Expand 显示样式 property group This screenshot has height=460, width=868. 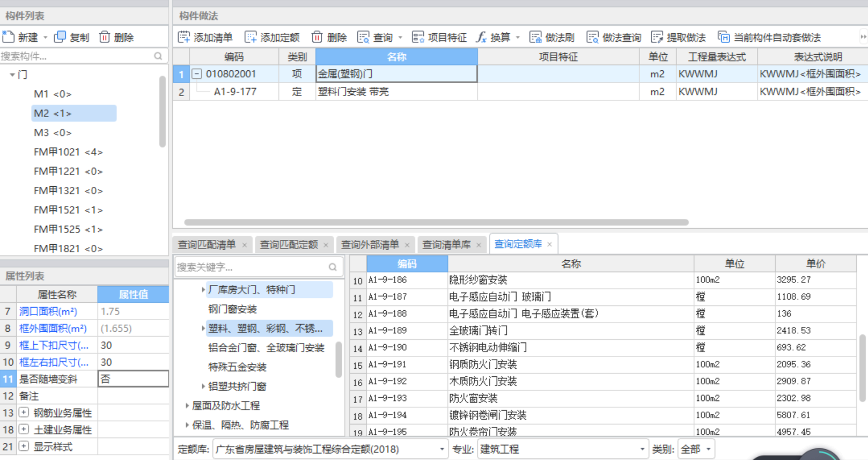[x=24, y=446]
